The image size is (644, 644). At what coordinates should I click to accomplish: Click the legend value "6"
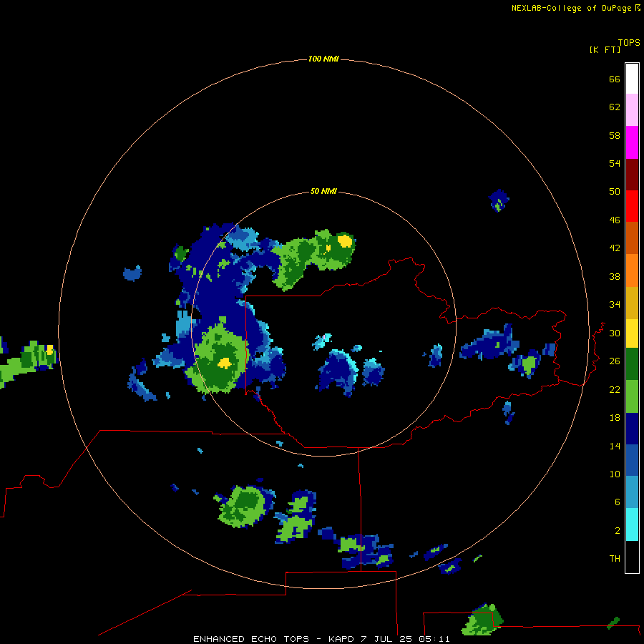[x=618, y=502]
